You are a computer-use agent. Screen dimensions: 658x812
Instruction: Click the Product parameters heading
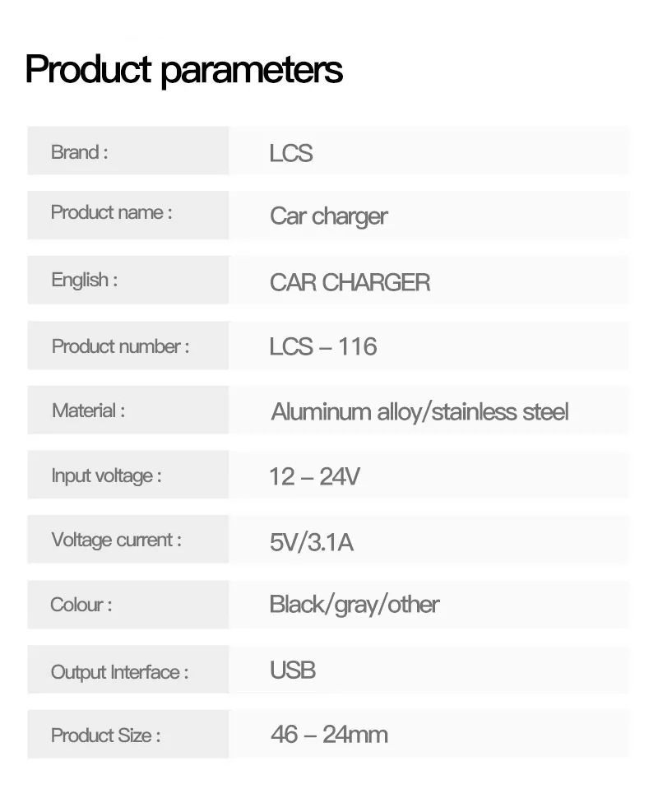click(x=183, y=70)
